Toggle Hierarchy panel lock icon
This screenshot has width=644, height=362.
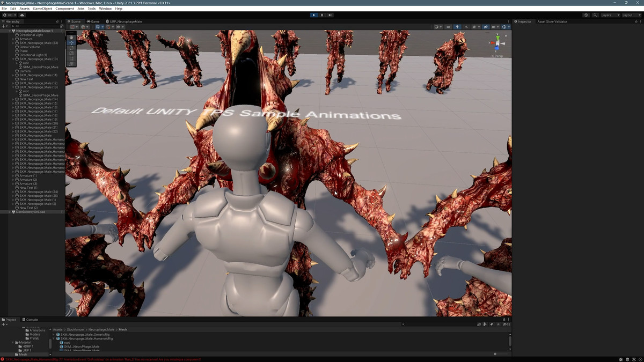pyautogui.click(x=57, y=21)
